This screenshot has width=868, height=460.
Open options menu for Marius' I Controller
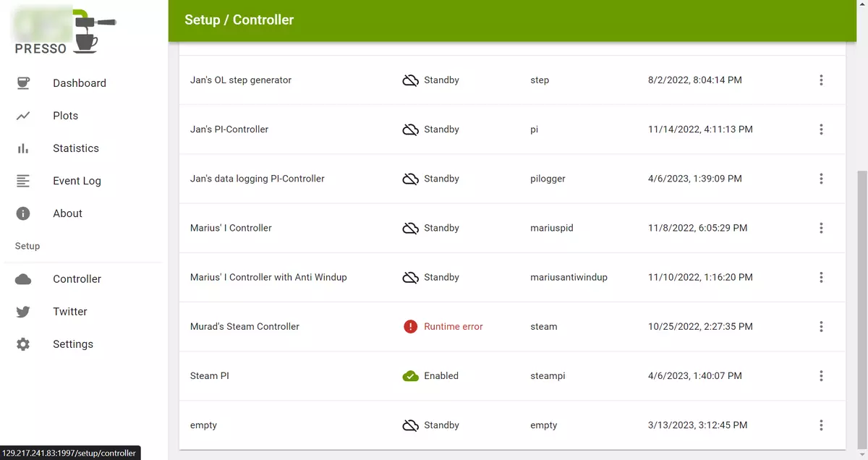tap(821, 228)
